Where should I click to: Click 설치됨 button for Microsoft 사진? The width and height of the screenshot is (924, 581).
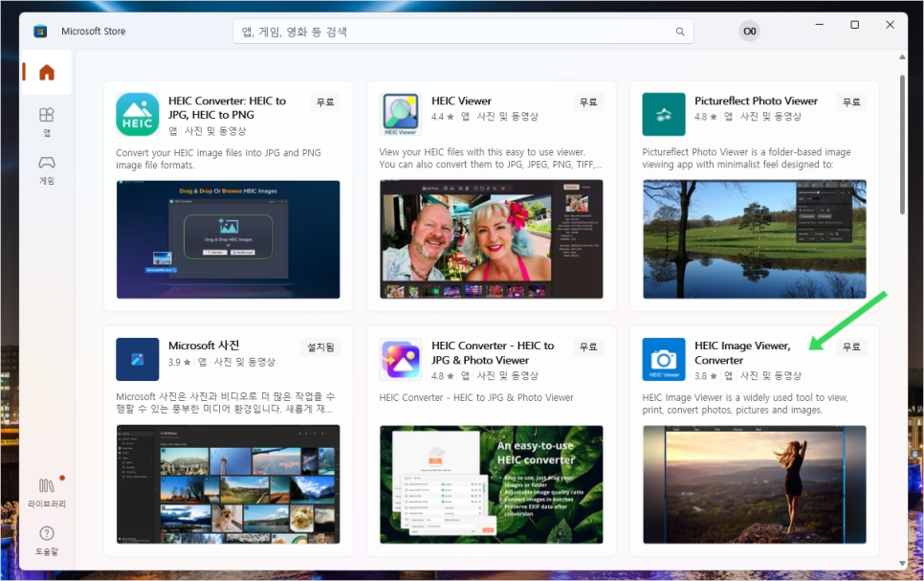[320, 347]
